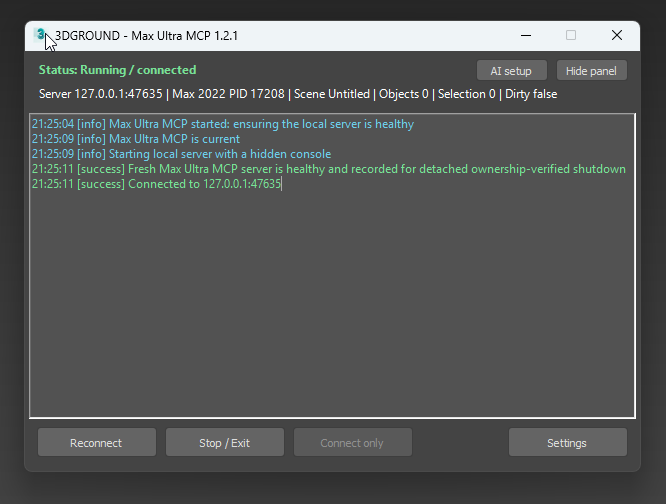Click the 'Status: Running / connected' label
666x504 pixels.
[118, 70]
